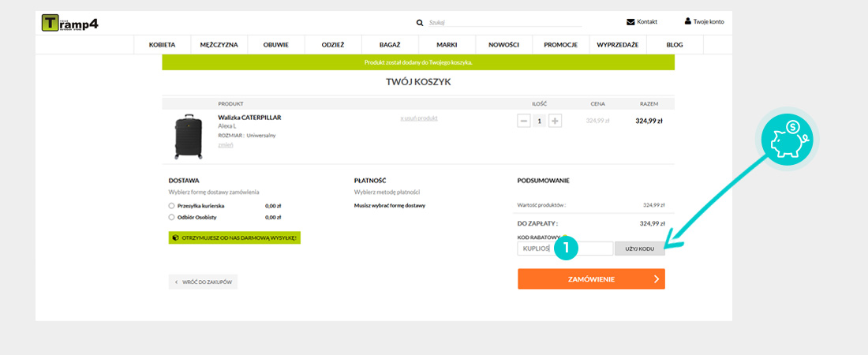Click the Twoje konto user icon

point(687,21)
